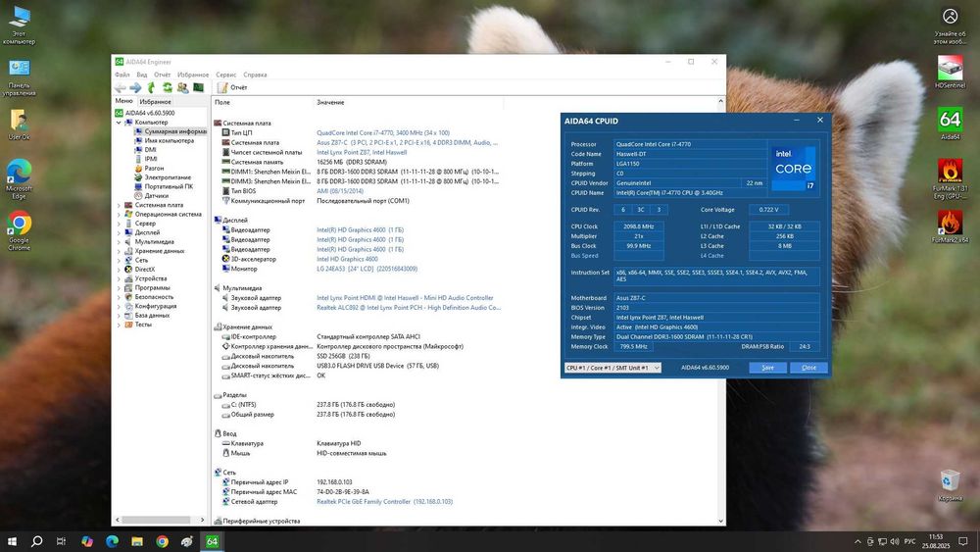Image resolution: width=980 pixels, height=552 pixels.
Task: Open the Intel Lynx Point Z87 chipset link
Action: click(x=362, y=153)
